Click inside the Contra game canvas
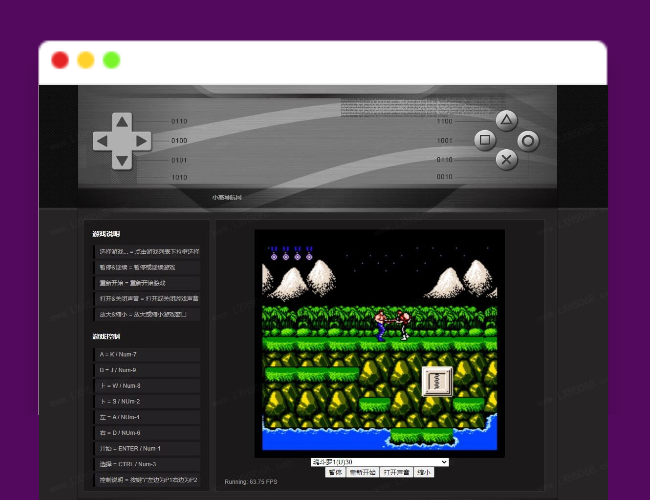 379,342
